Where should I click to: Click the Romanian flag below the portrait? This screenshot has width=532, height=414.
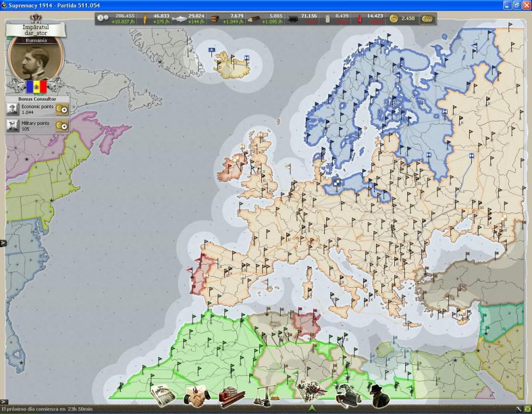(x=36, y=86)
